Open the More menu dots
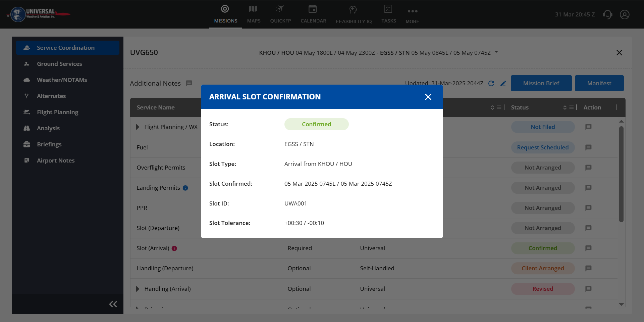Screen dimensions: 644x322 click(412, 11)
